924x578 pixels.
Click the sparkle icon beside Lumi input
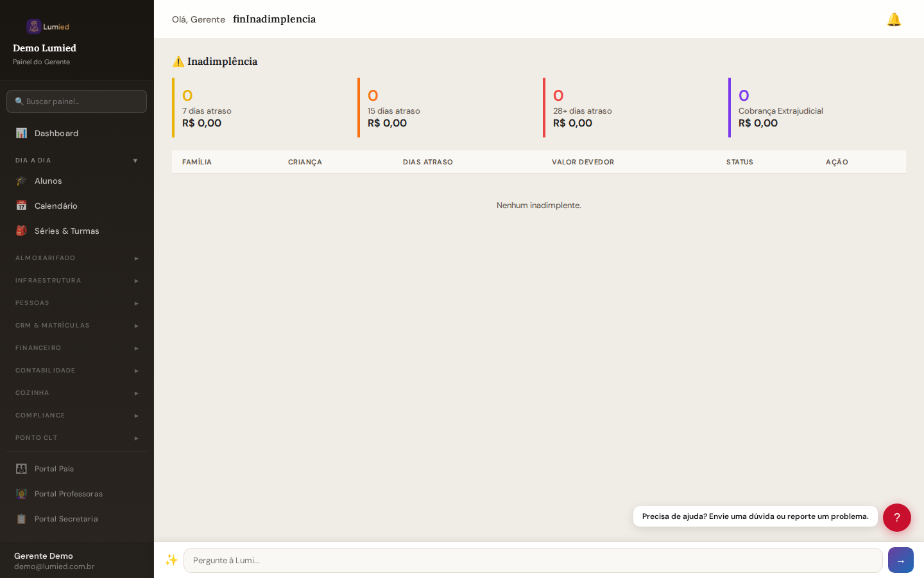point(171,560)
